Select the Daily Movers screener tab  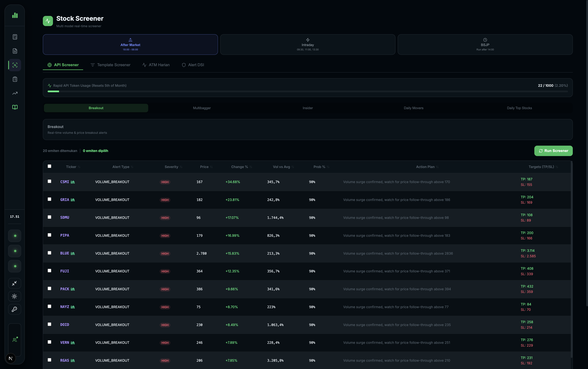[x=413, y=108]
